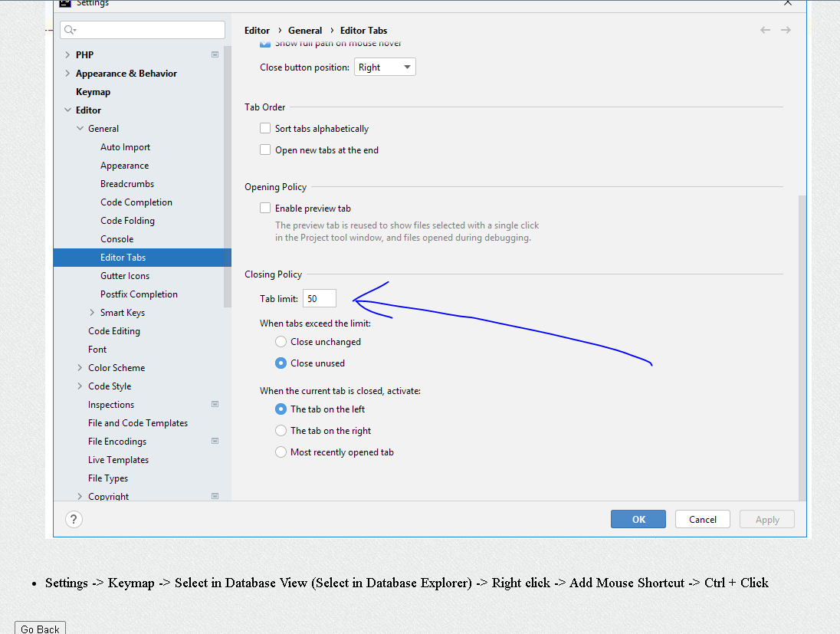The image size is (840, 634).
Task: Open Breadcrumbs settings
Action: pos(127,184)
